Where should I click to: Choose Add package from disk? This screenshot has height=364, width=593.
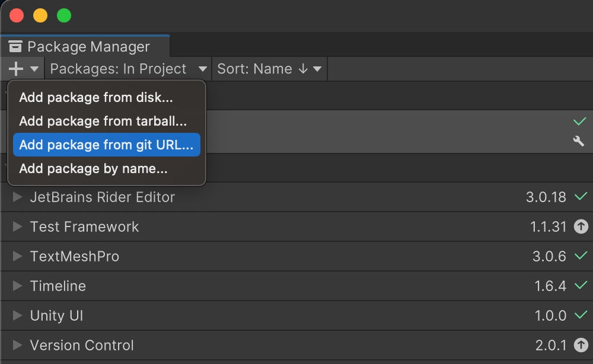coord(96,97)
